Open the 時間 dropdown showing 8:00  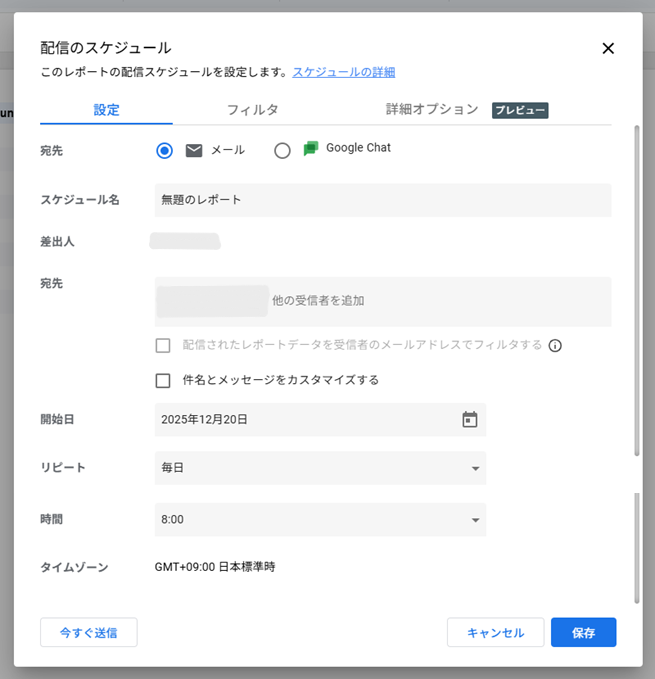click(x=320, y=520)
